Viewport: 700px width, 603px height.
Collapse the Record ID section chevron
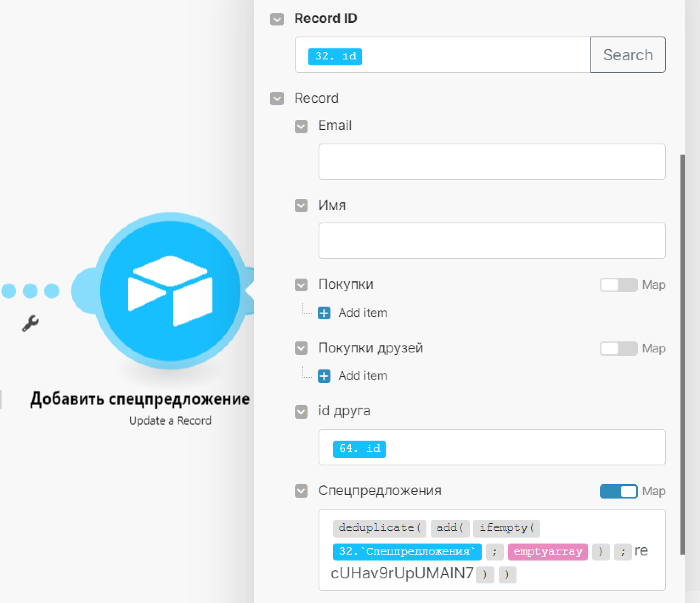(x=277, y=19)
